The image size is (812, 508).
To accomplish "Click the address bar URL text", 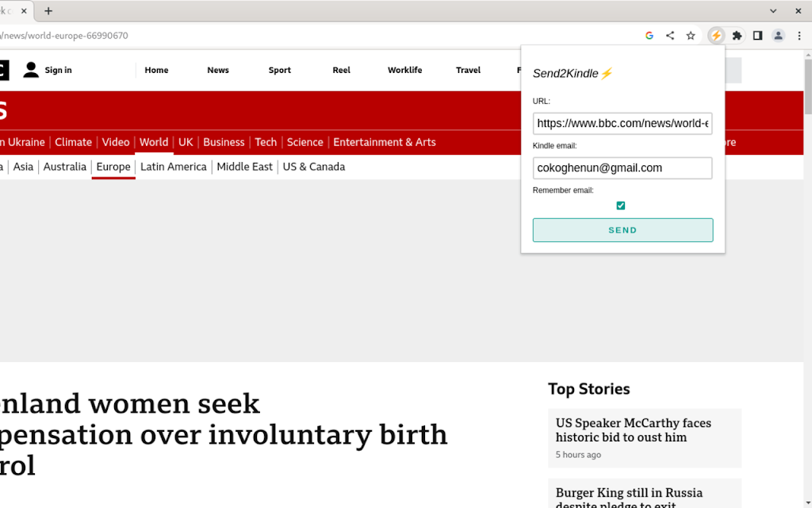I will (64, 36).
